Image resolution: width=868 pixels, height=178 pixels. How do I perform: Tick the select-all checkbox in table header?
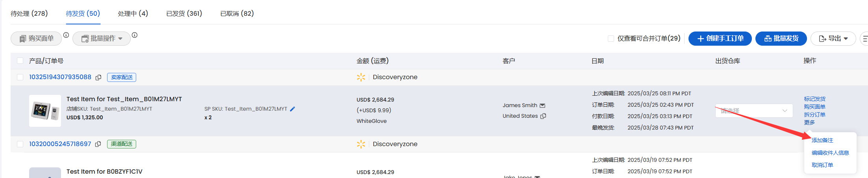(20, 61)
